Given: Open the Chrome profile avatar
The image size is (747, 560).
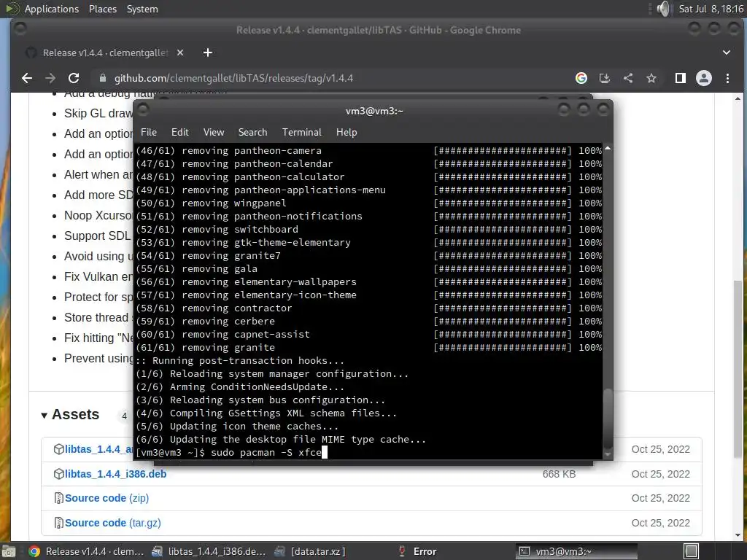Looking at the screenshot, I should [x=704, y=78].
